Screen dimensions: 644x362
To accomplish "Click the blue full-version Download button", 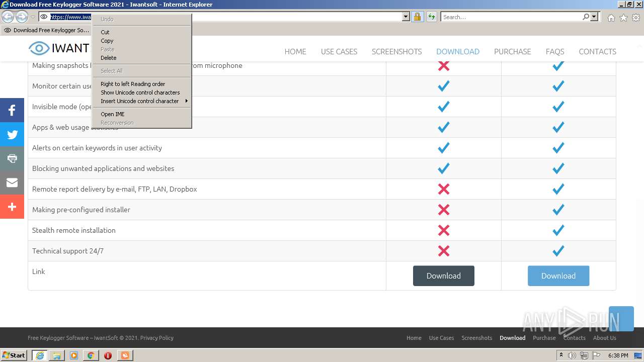I will point(558,276).
